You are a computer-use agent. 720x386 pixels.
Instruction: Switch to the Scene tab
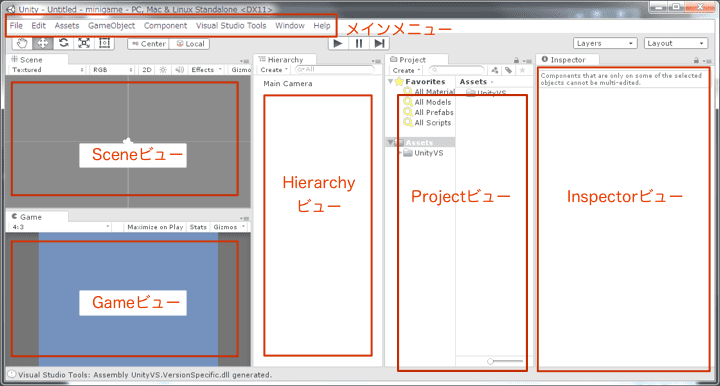(37, 60)
